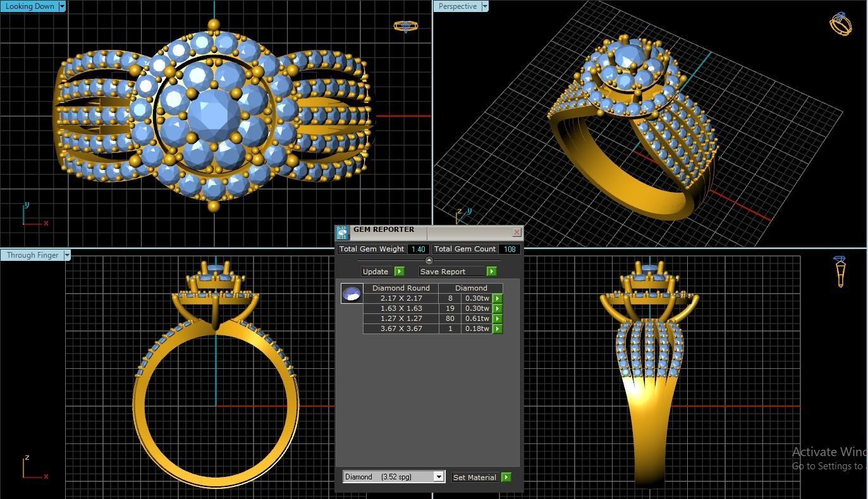868x499 pixels.
Task: Click green arrow for 1.63 X 1.63 row
Action: pos(498,308)
